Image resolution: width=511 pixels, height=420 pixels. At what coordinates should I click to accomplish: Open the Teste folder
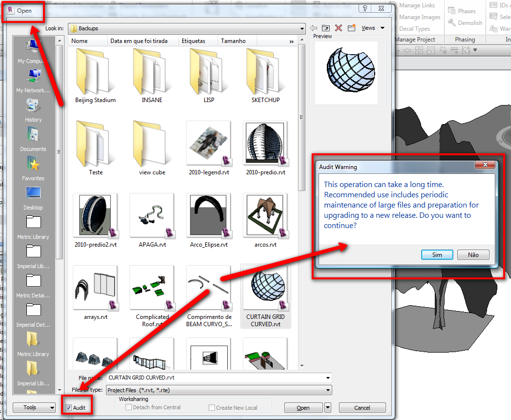coord(95,148)
